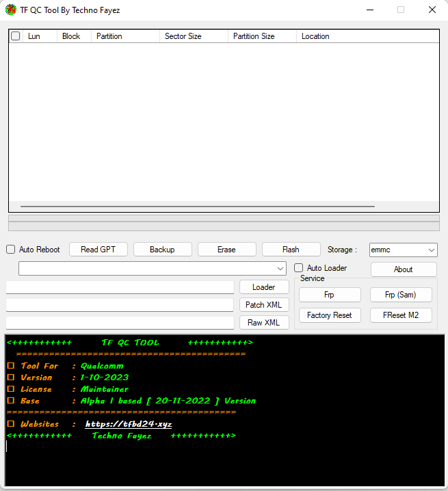The width and height of the screenshot is (448, 491).
Task: Click the 'Maintainer' license text
Action: click(x=105, y=389)
